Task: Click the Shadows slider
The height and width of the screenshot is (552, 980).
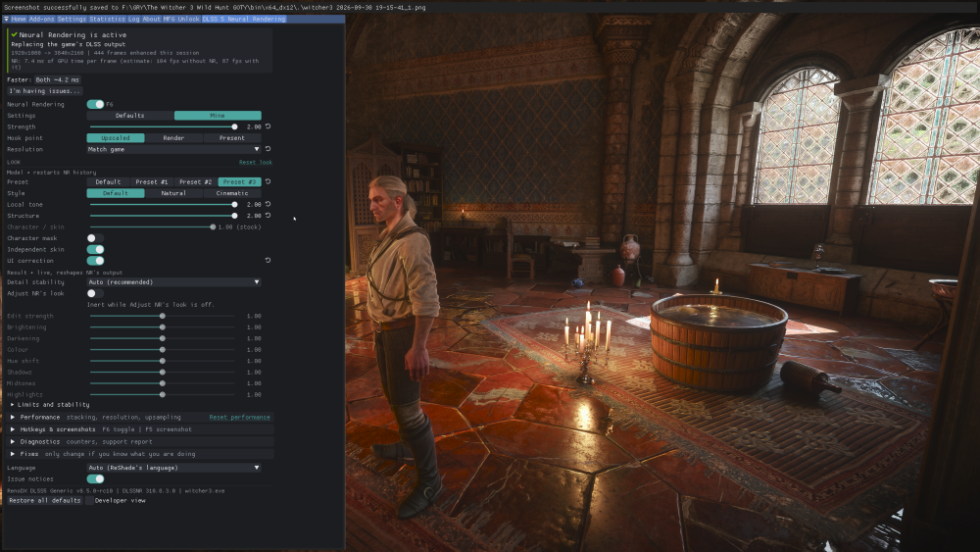Action: tap(163, 372)
